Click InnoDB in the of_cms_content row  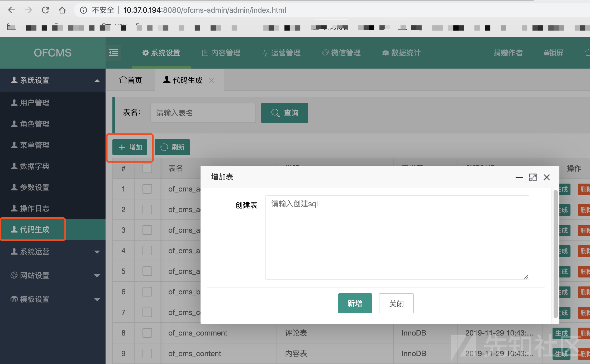(414, 353)
